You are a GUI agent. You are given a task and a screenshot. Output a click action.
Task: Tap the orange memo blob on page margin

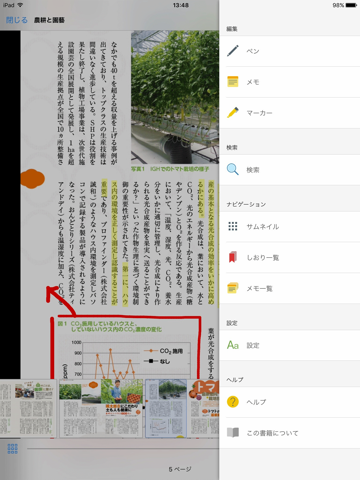pyautogui.click(x=32, y=179)
